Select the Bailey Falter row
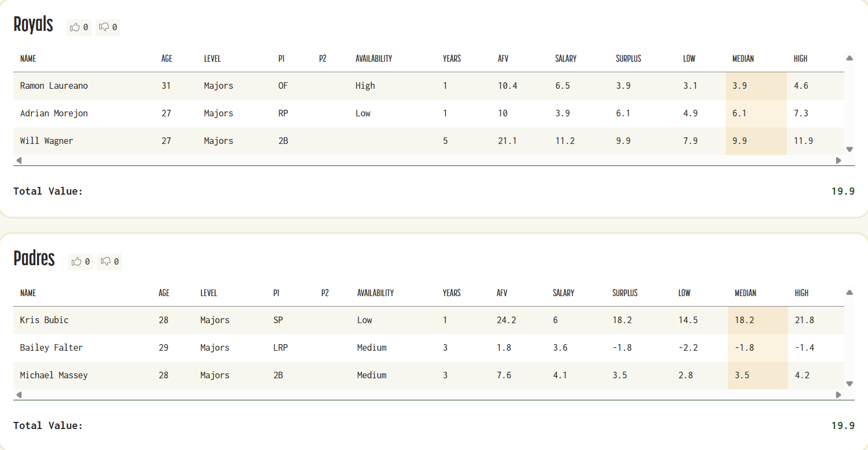868x450 pixels. 221,347
